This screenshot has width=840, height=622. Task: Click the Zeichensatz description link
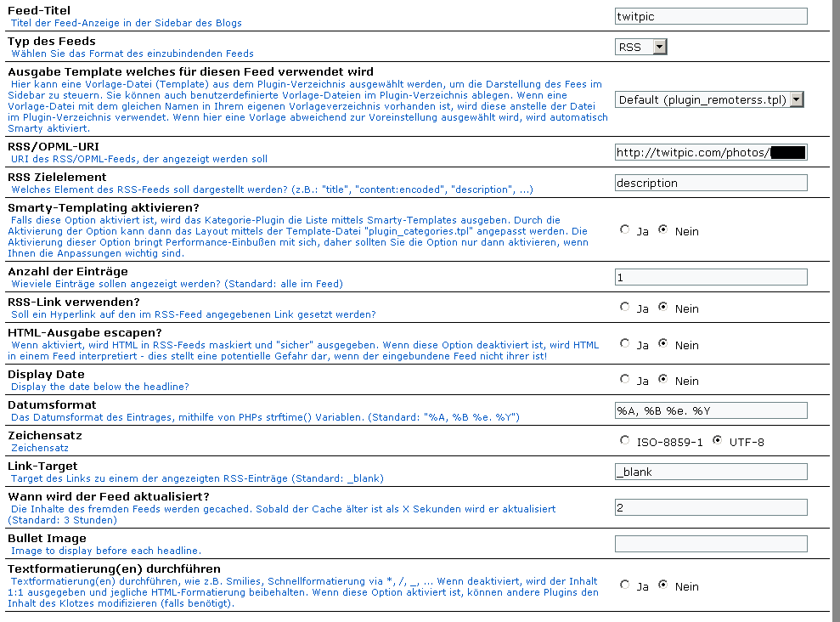tap(40, 445)
